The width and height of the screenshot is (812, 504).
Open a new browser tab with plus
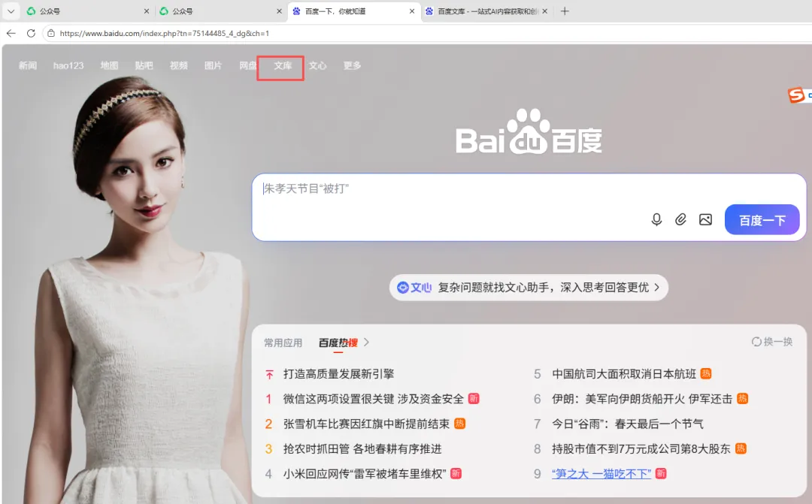point(565,11)
